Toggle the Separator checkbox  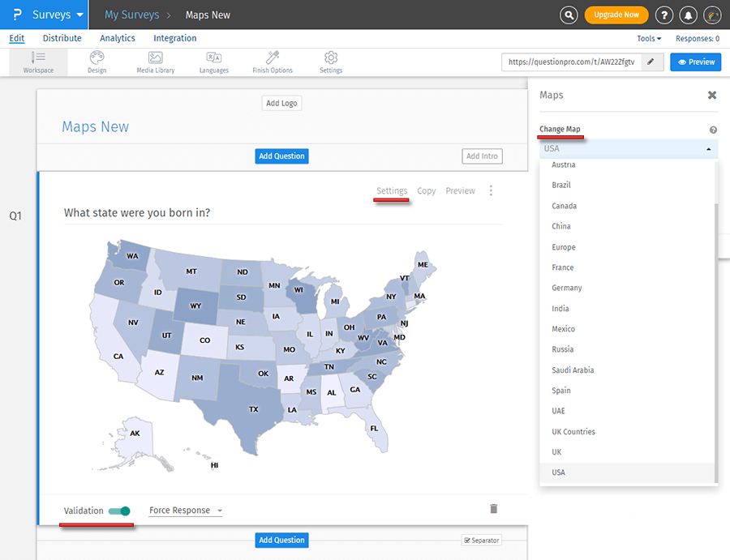pyautogui.click(x=468, y=541)
